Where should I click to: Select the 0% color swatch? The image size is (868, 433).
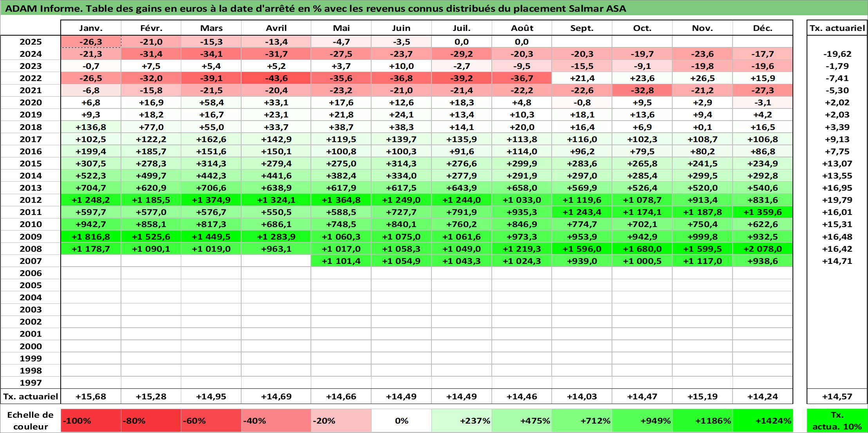pos(401,421)
